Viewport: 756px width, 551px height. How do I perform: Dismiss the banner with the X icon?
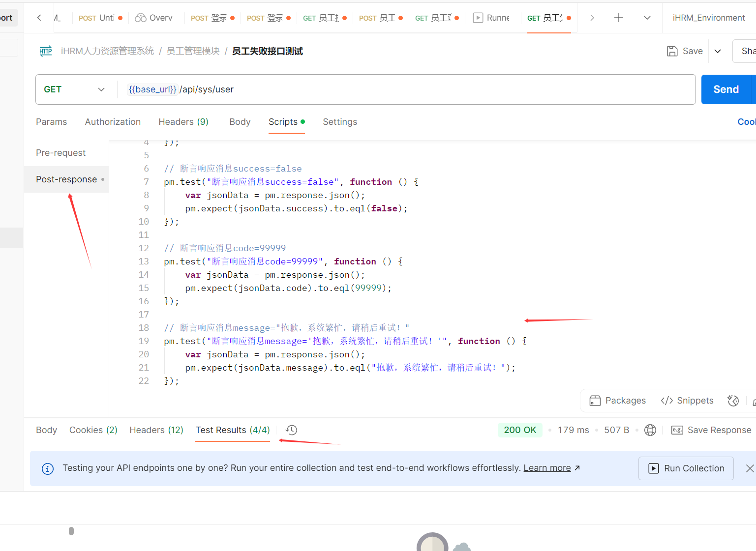click(750, 468)
